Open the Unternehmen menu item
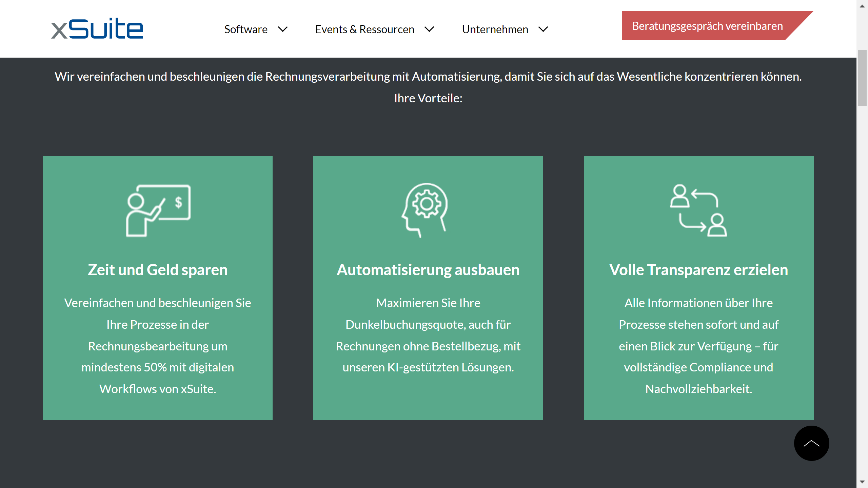Viewport: 868px width, 488px height. [x=495, y=29]
